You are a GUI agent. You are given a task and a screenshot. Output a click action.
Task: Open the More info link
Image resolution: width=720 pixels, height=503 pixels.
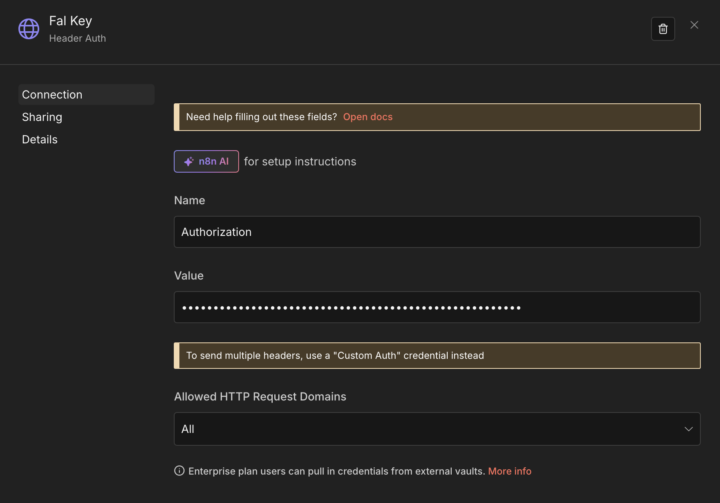(509, 471)
